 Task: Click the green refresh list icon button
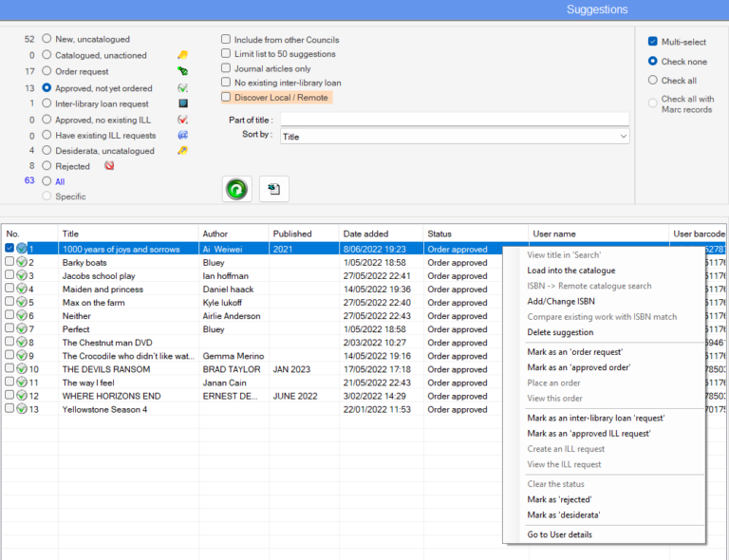pyautogui.click(x=236, y=189)
